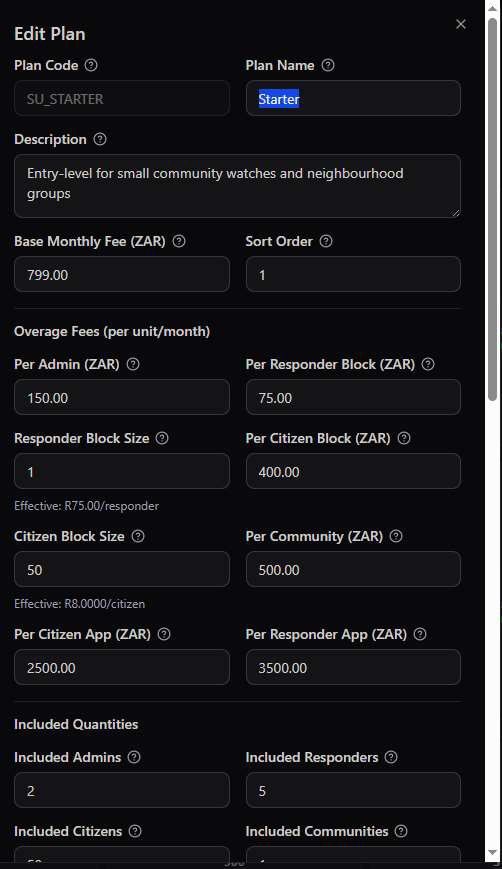Click the scrollbar down arrow
This screenshot has width=502, height=869.
(493, 852)
